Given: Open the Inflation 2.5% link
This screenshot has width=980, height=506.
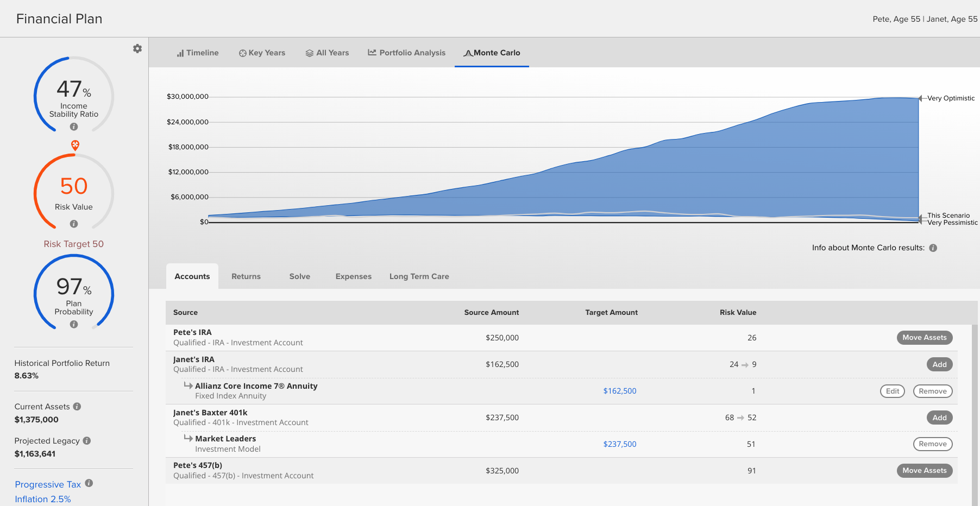Looking at the screenshot, I should (x=43, y=499).
